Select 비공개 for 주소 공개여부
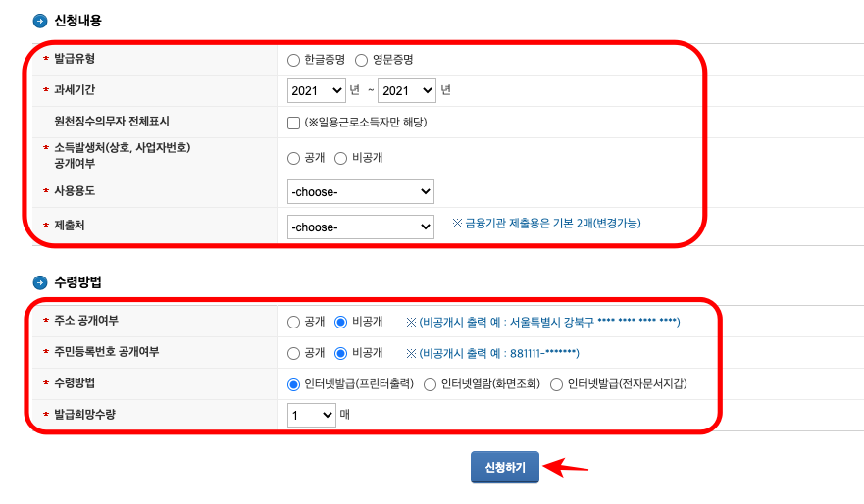The height and width of the screenshot is (504, 864). coord(341,323)
